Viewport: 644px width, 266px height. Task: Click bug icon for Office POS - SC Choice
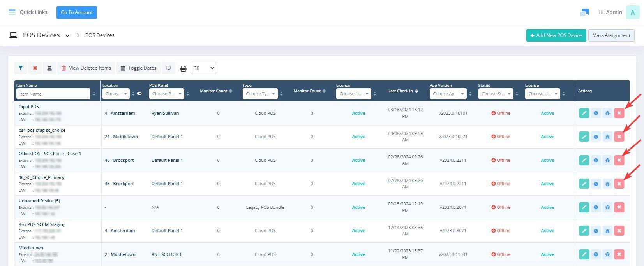pos(607,160)
